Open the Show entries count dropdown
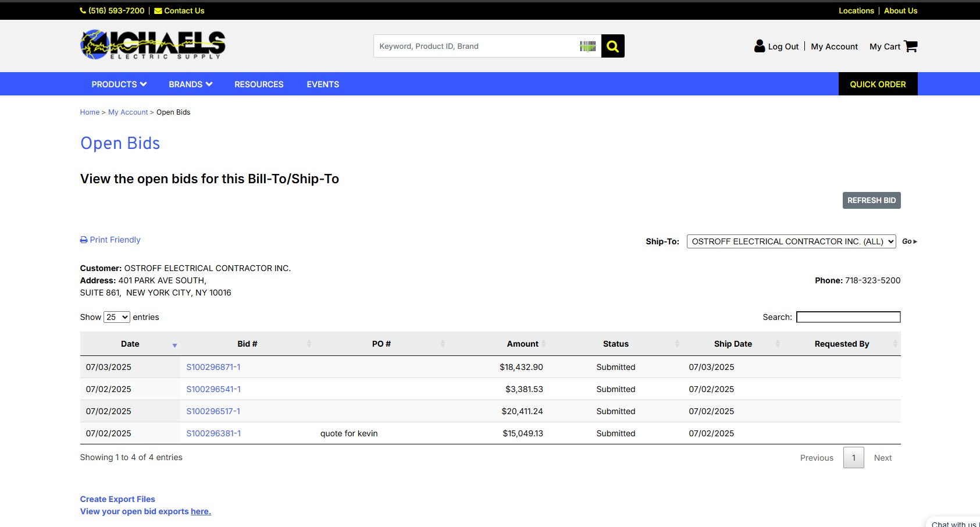Screen dimensions: 980x527 117,317
